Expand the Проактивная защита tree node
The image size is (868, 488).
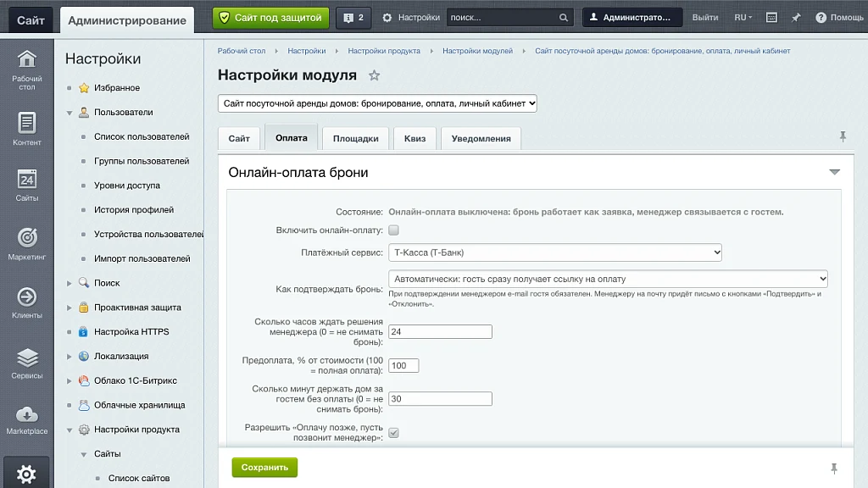70,308
